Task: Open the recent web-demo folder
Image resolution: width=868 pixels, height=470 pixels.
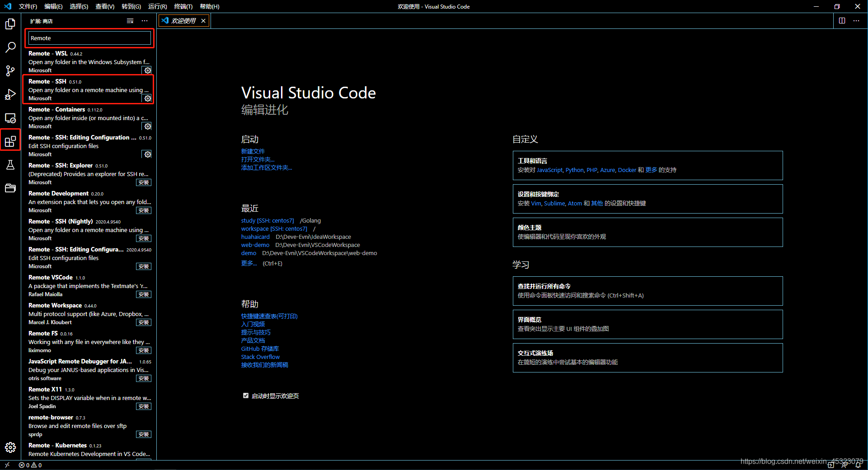Action: click(255, 245)
